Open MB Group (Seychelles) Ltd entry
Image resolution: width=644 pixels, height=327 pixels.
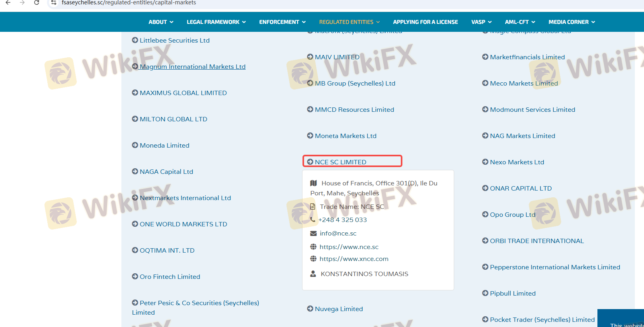(355, 83)
